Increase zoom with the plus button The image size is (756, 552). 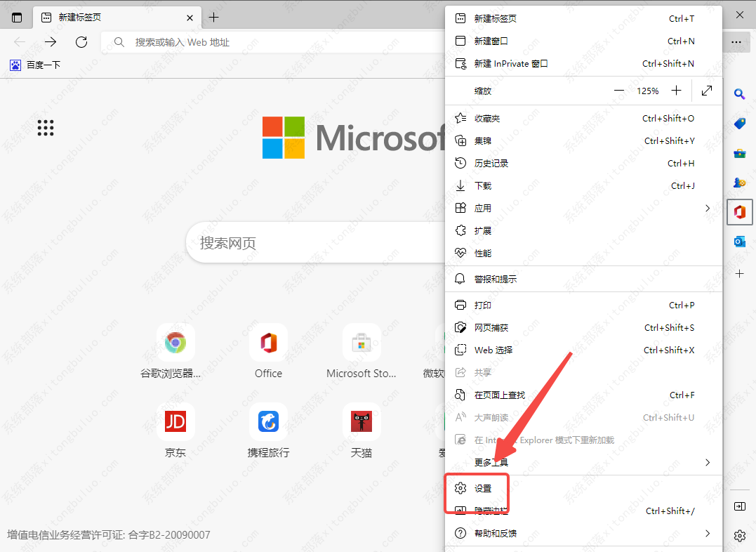pyautogui.click(x=676, y=91)
